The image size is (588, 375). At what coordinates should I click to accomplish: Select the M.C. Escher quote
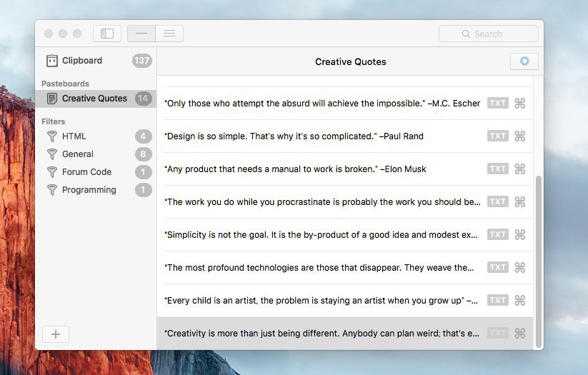click(345, 104)
